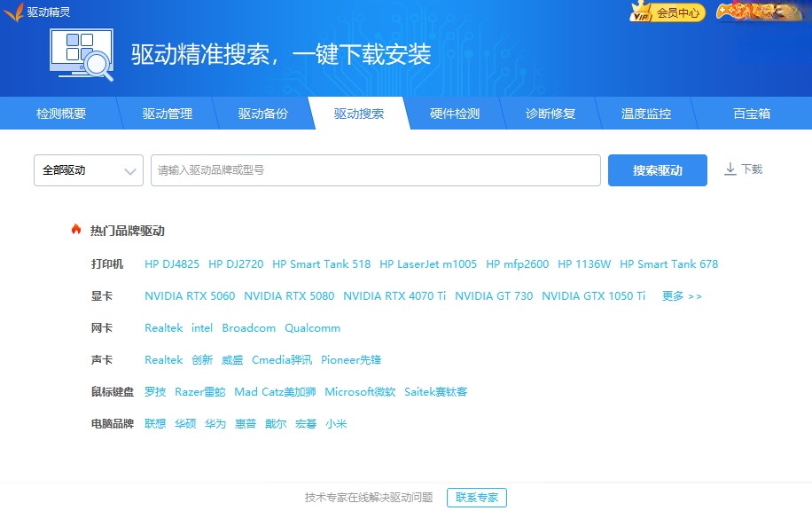Viewport: 812px width, 511px height.
Task: Switch to the 硬件检测 tab
Action: click(455, 114)
